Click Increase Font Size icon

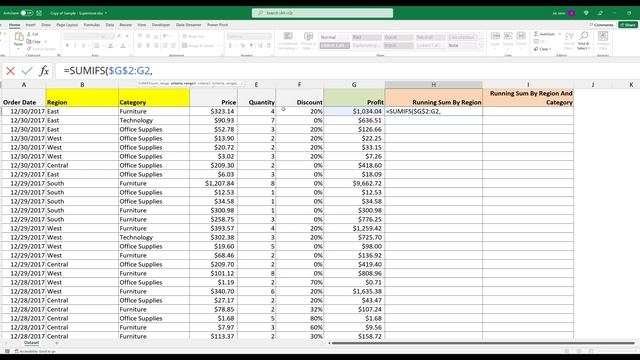click(119, 36)
